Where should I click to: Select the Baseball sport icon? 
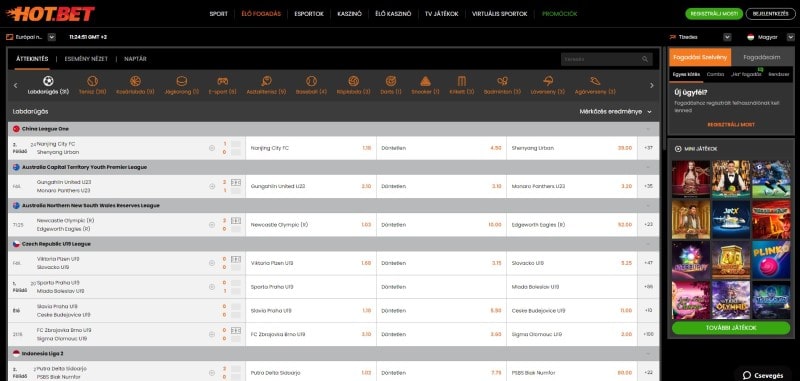click(x=311, y=81)
